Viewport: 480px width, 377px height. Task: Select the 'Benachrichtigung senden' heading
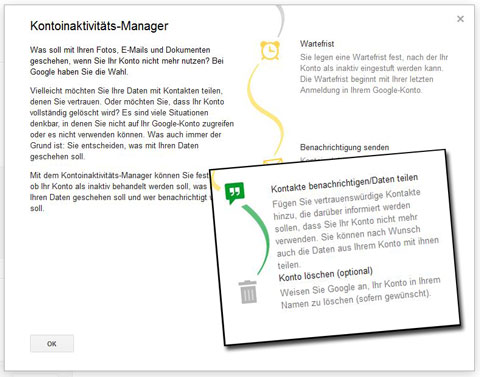[344, 147]
